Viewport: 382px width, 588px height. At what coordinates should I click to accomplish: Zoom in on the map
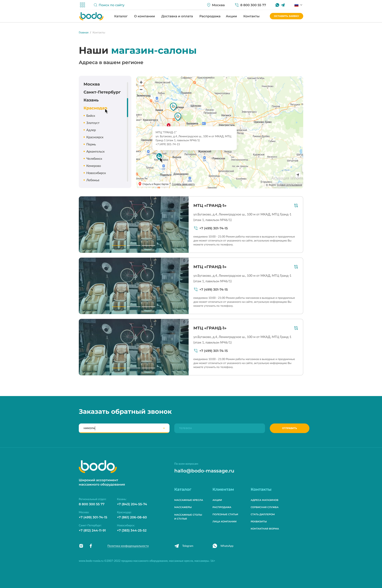tap(141, 82)
